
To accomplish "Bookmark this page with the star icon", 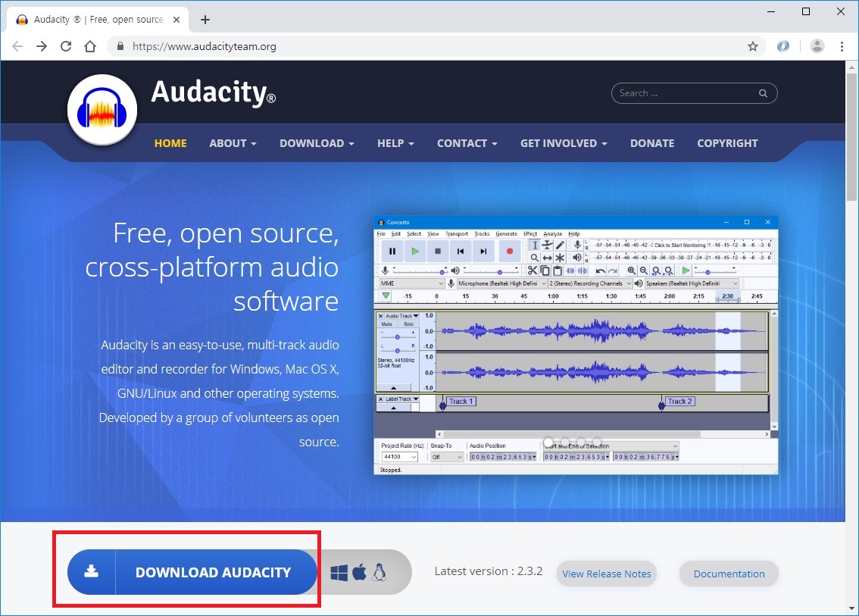I will coord(753,46).
